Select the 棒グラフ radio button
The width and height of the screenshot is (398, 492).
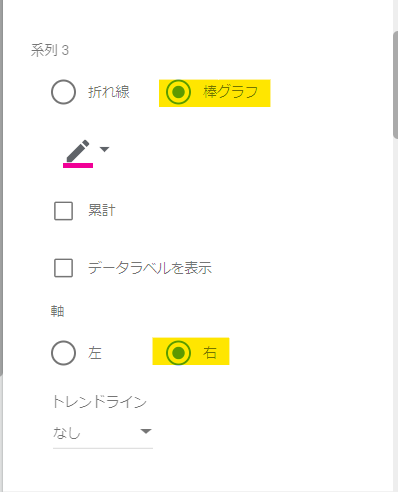click(178, 92)
